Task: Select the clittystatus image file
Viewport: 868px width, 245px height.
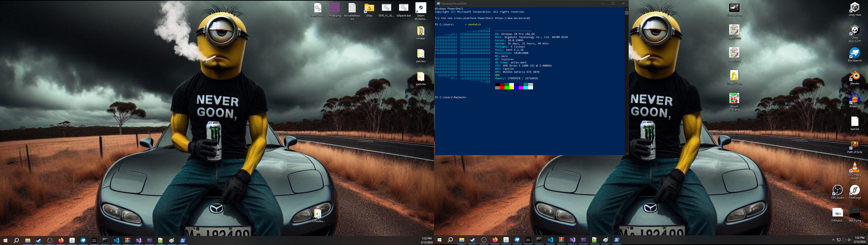Action: click(734, 10)
